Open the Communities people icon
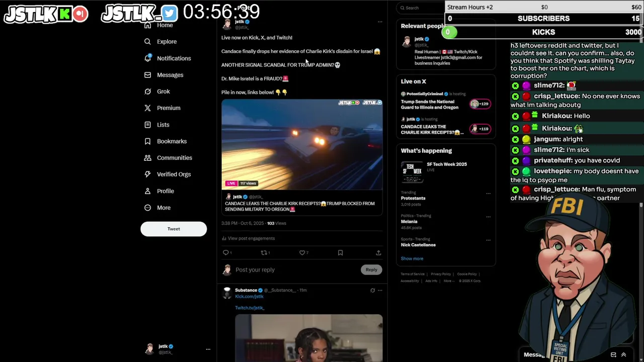644x362 pixels. point(147,158)
